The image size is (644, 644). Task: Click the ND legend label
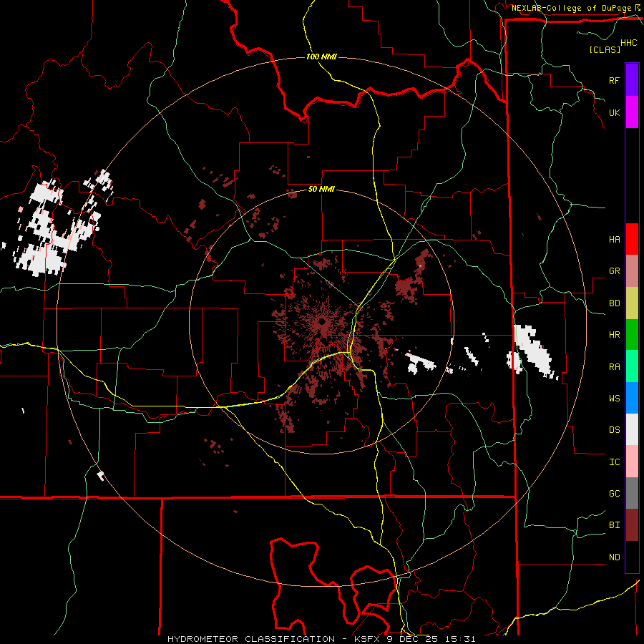click(x=614, y=557)
